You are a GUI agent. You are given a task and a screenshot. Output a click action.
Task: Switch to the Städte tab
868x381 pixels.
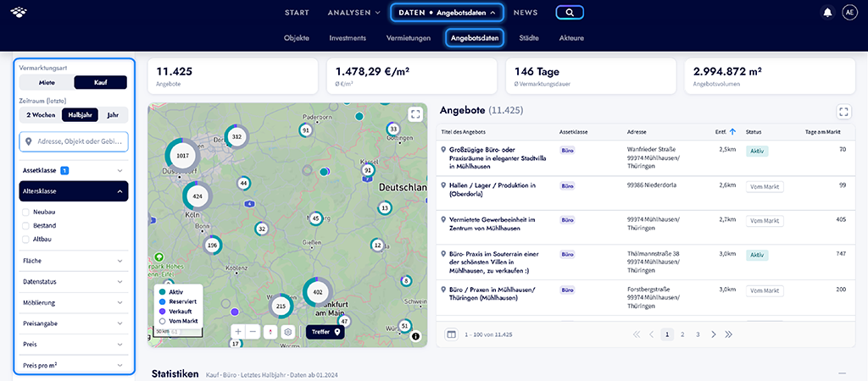click(529, 38)
